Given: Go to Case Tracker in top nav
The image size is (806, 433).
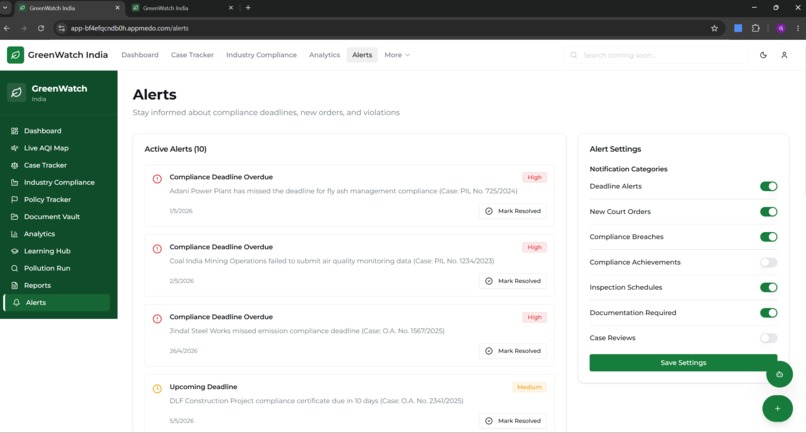Looking at the screenshot, I should 192,55.
